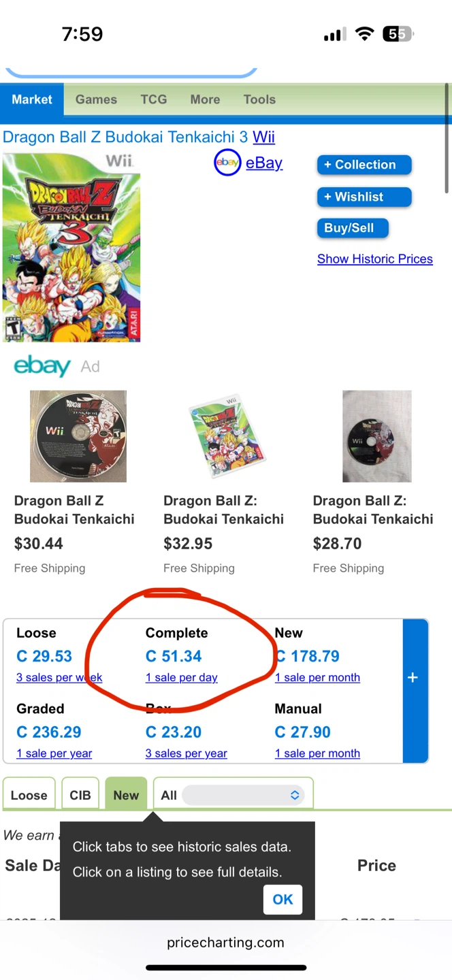This screenshot has width=452, height=980.
Task: Expand the More menu
Action: [205, 99]
